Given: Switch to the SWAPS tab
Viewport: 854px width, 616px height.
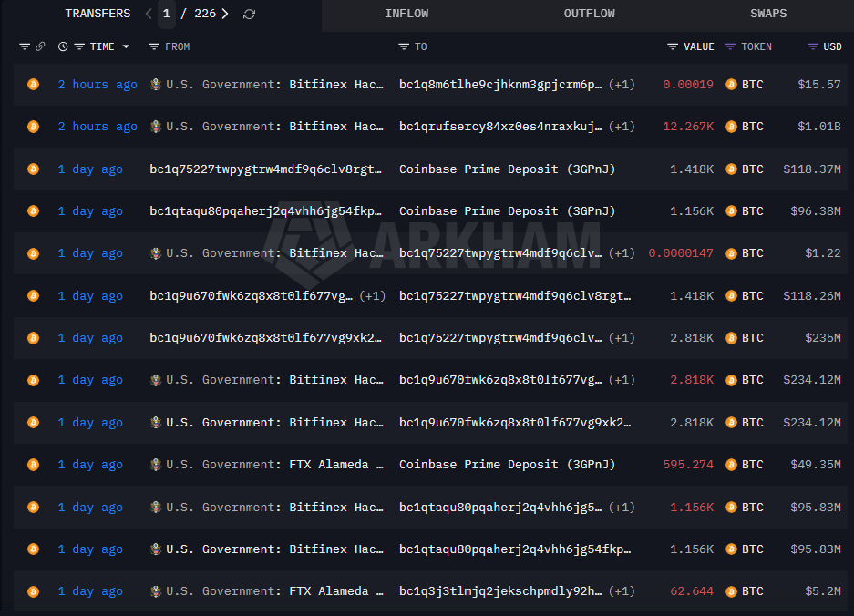Looking at the screenshot, I should tap(768, 14).
